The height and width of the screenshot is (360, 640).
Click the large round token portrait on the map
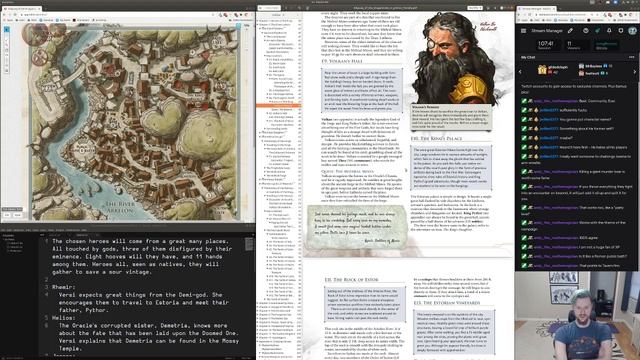36,34
